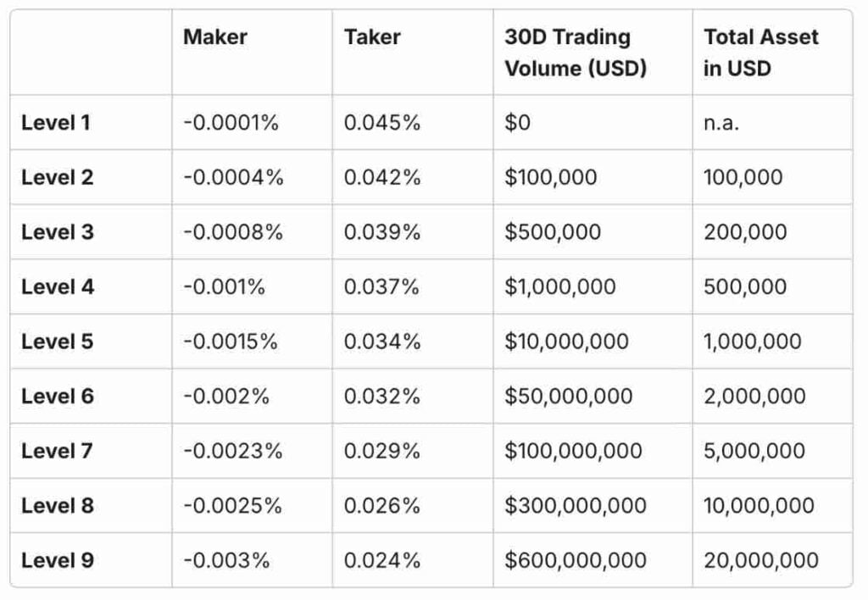The height and width of the screenshot is (600, 868).
Task: Click the 0.024% taker fee cell
Action: (382, 561)
